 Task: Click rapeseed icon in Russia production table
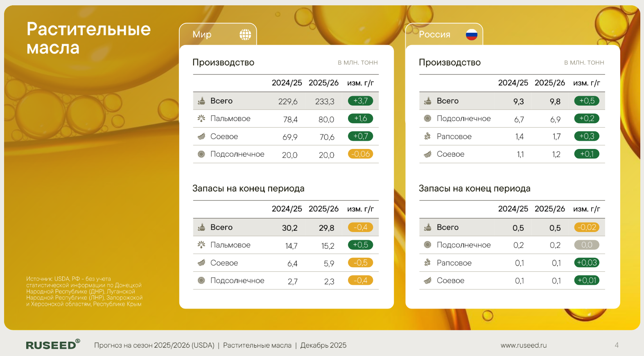[427, 136]
